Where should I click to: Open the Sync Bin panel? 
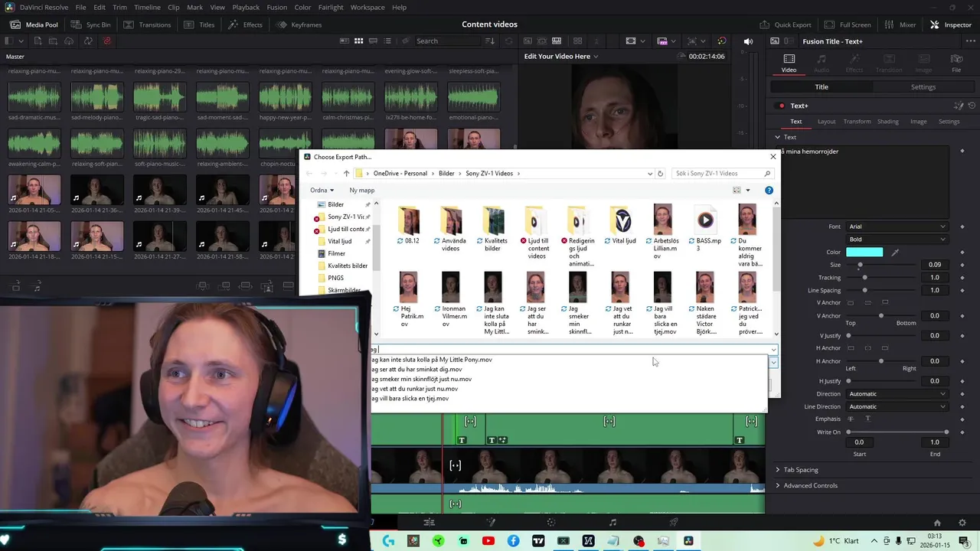coord(90,24)
